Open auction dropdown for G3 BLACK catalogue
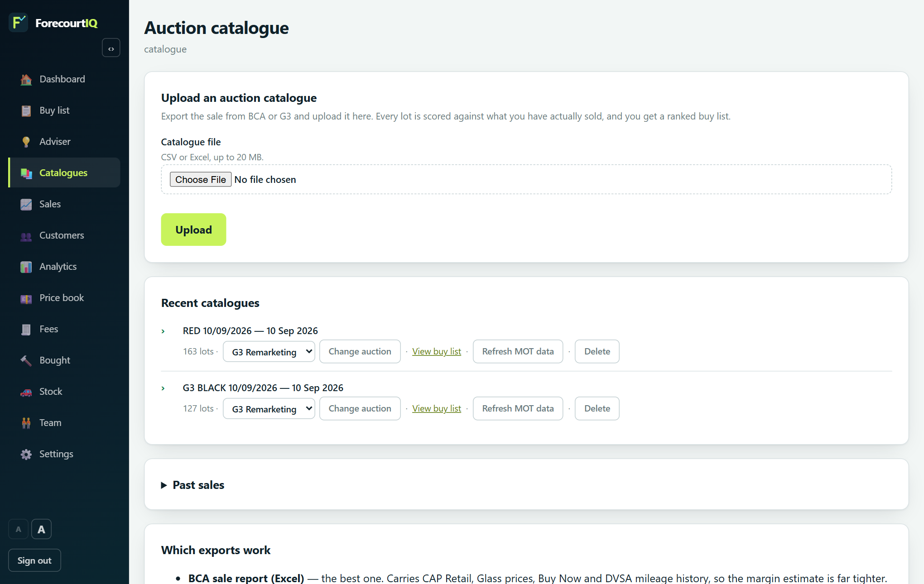Image resolution: width=924 pixels, height=584 pixels. coord(269,408)
